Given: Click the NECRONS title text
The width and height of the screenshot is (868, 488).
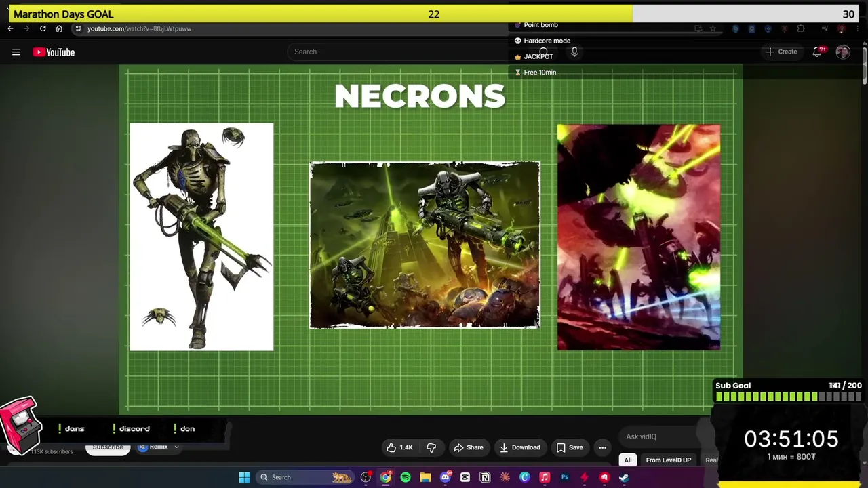Looking at the screenshot, I should pyautogui.click(x=420, y=96).
